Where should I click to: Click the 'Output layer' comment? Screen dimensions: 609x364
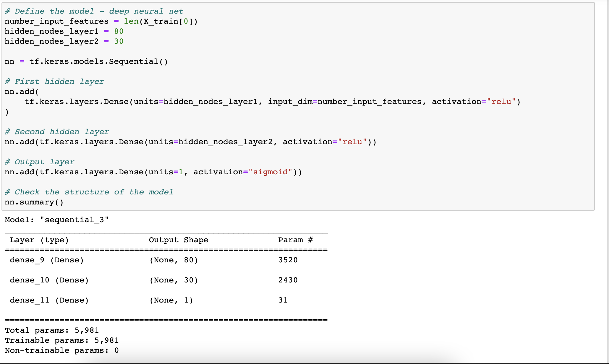(40, 162)
